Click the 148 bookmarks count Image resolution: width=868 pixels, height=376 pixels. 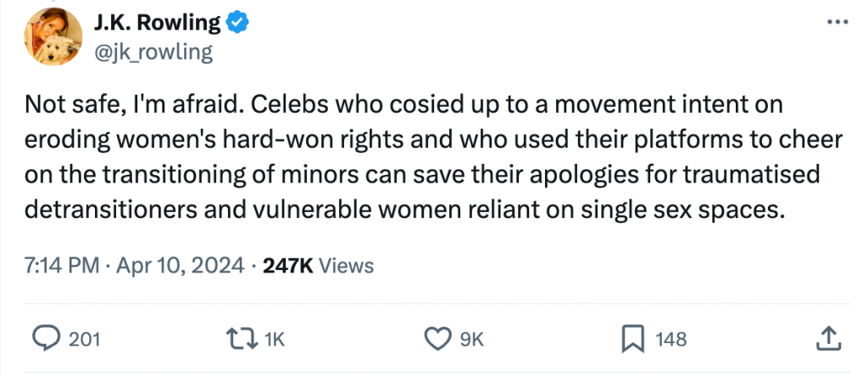[x=671, y=340]
